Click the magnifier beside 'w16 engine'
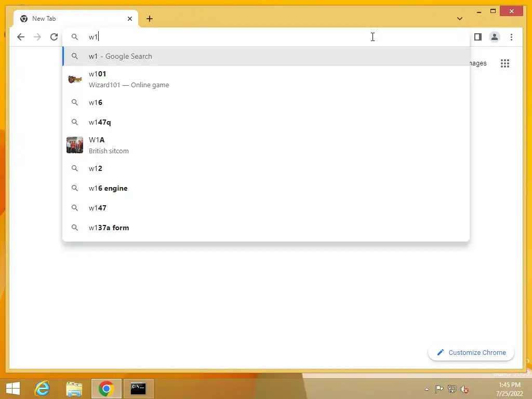The image size is (532, 399). (75, 188)
